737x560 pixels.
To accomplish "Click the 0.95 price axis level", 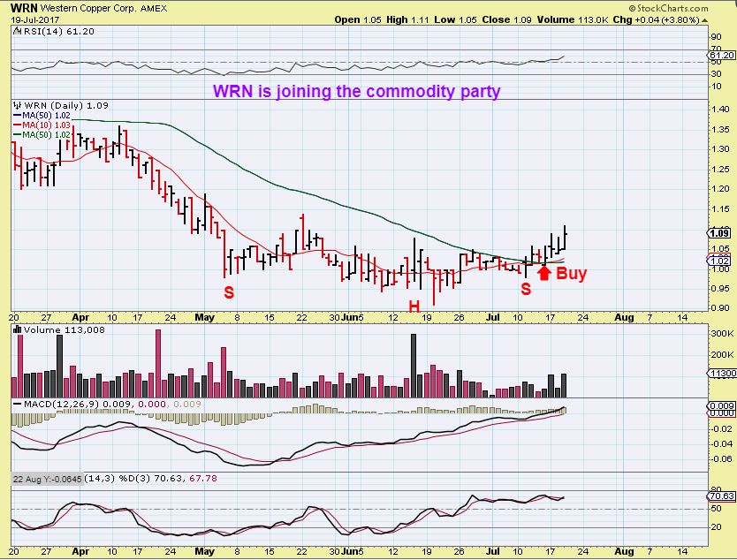I will click(720, 288).
